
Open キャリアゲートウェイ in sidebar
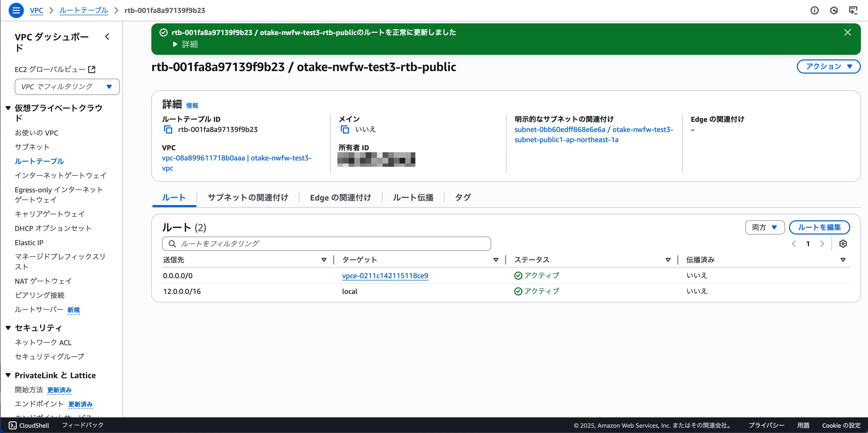pyautogui.click(x=50, y=214)
